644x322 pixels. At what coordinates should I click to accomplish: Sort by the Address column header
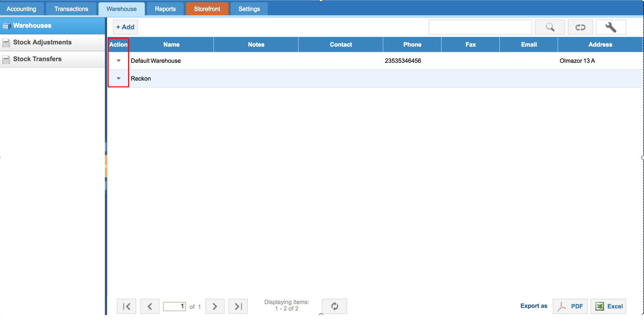[601, 44]
